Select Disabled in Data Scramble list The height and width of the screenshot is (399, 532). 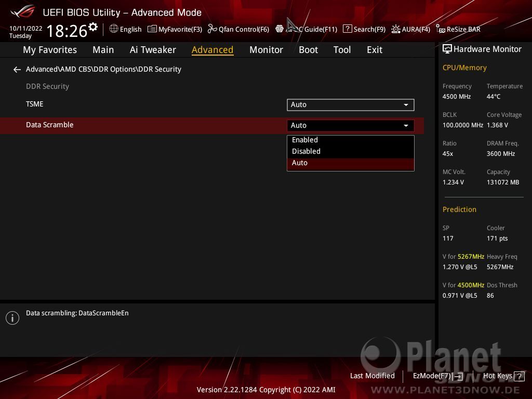pyautogui.click(x=351, y=151)
